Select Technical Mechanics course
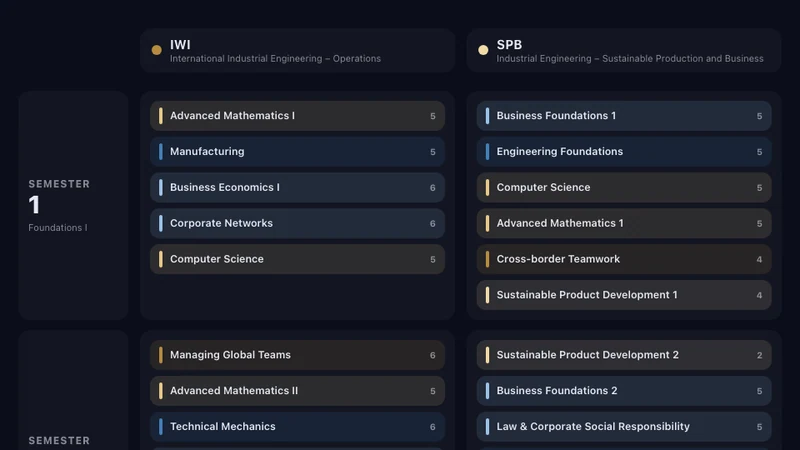 297,426
